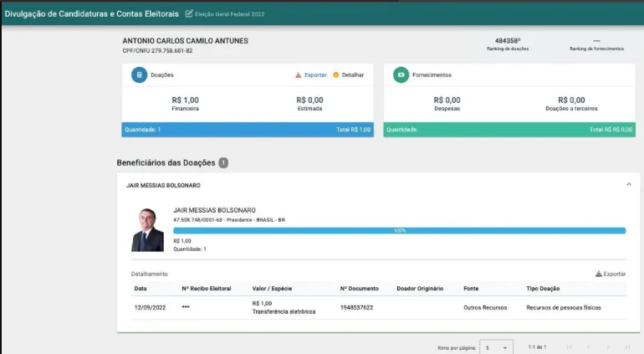Sort by Data column header
The height and width of the screenshot is (354, 644).
pyautogui.click(x=141, y=289)
